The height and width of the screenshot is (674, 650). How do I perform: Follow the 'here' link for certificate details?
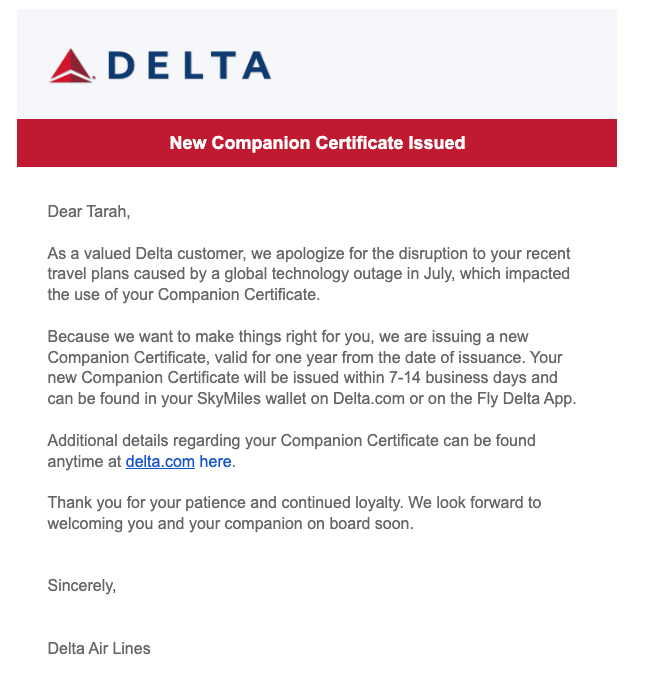click(x=215, y=462)
